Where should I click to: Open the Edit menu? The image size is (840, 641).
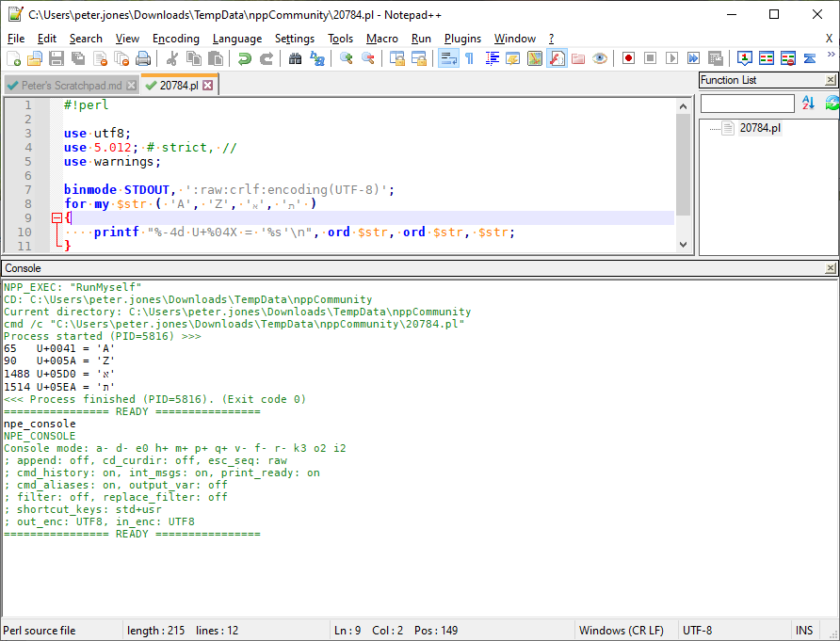(47, 39)
